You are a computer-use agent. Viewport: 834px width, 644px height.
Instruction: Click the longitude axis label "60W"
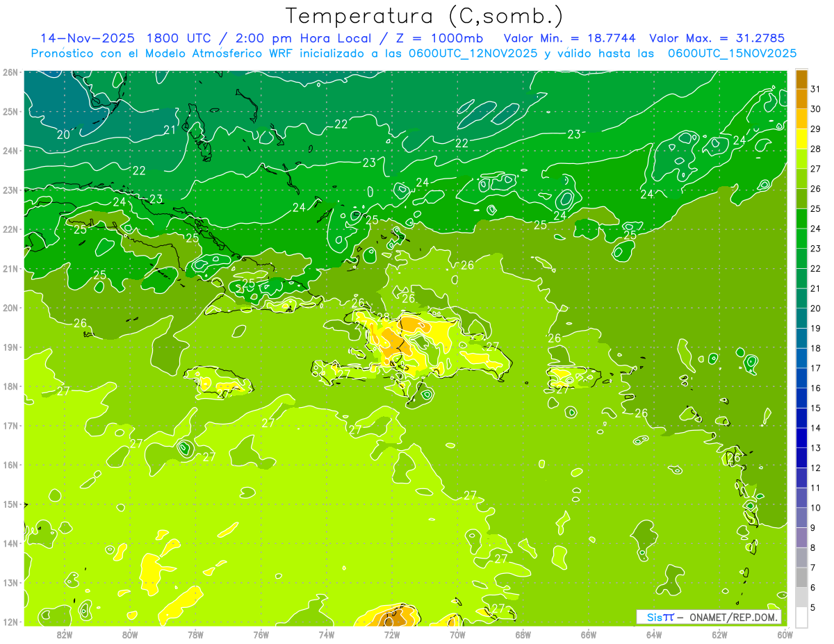(785, 634)
